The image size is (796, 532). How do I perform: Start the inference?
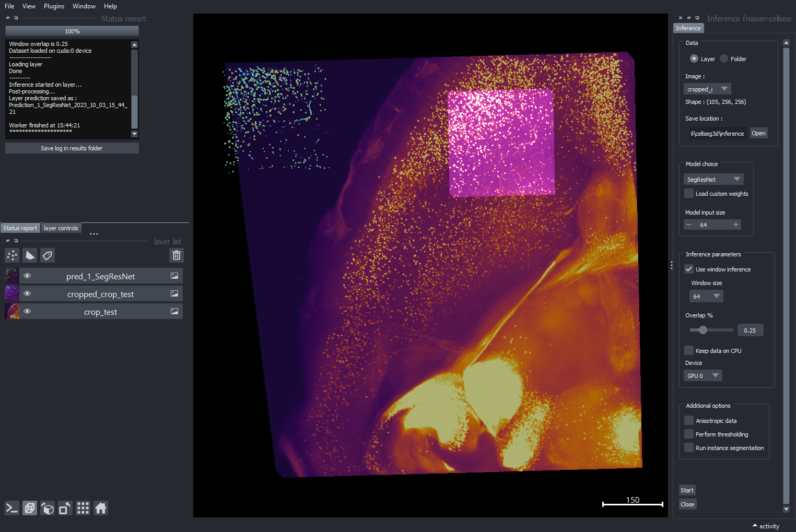tap(687, 490)
